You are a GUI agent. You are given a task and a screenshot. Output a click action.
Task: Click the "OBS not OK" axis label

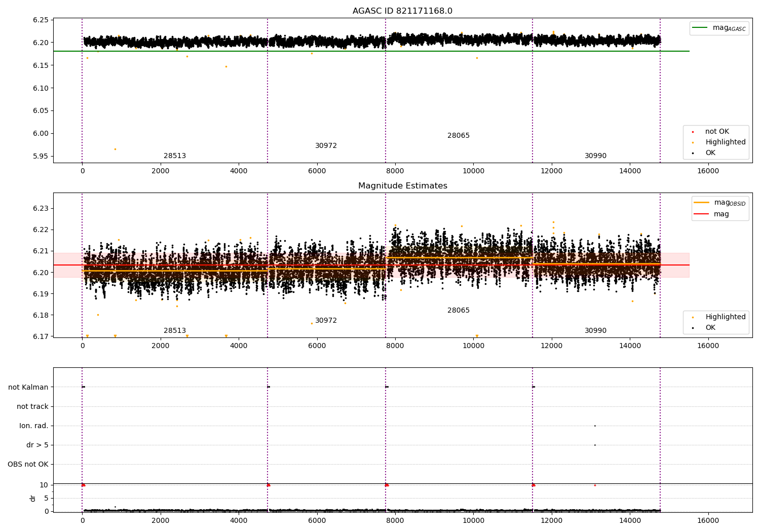point(28,465)
